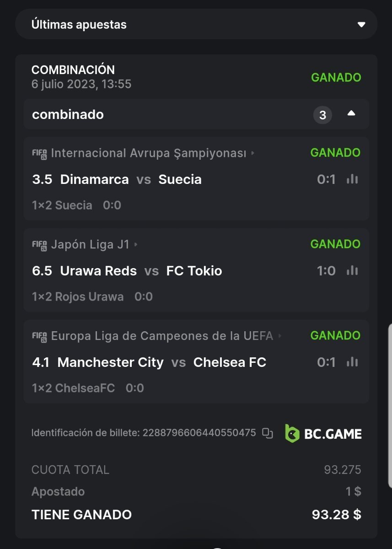
Task: Click the BC.GAME logo
Action: [x=323, y=434]
